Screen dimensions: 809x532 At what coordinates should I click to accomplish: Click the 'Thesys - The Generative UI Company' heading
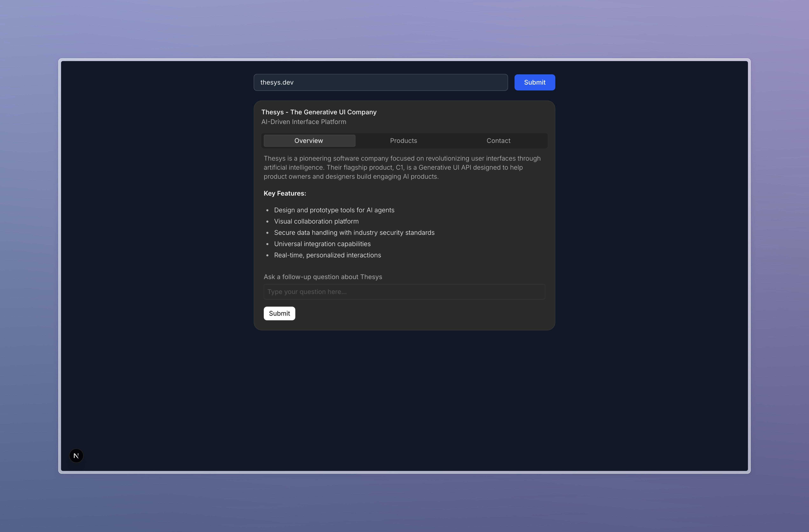(x=319, y=112)
